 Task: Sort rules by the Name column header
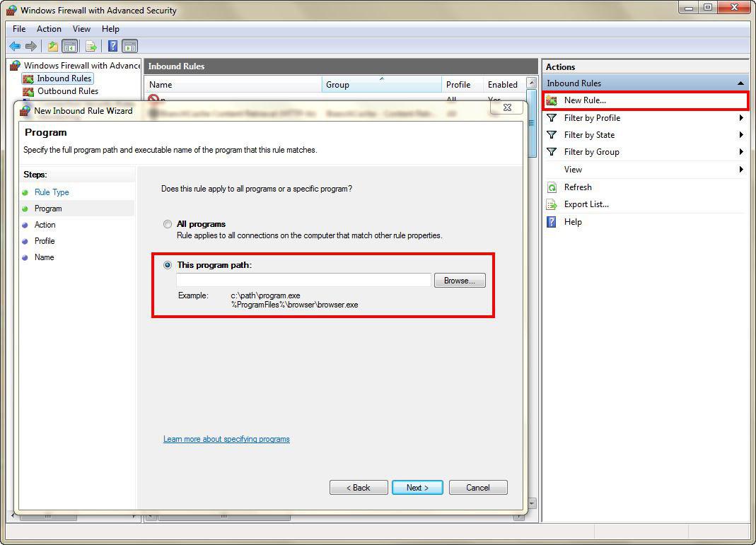(233, 84)
